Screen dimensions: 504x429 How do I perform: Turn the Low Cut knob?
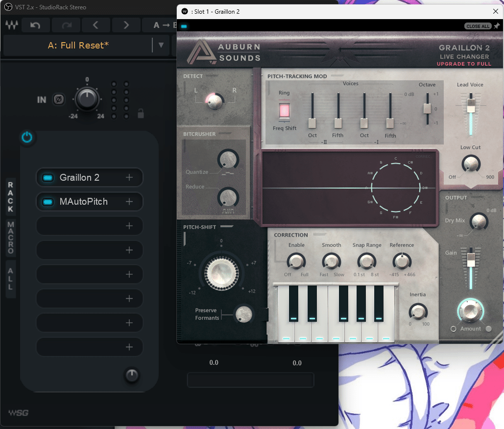471,164
